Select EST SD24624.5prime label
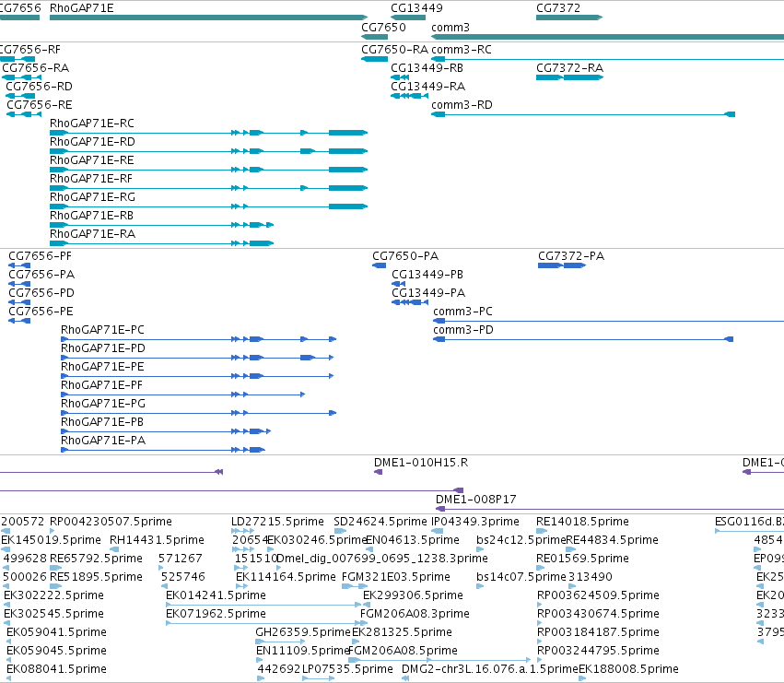The image size is (784, 683). [x=380, y=522]
